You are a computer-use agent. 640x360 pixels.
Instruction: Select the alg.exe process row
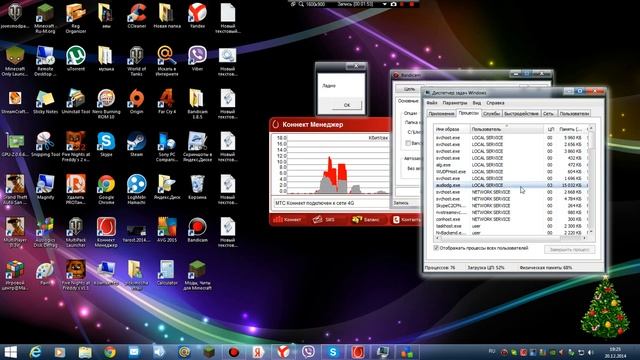[x=510, y=164]
